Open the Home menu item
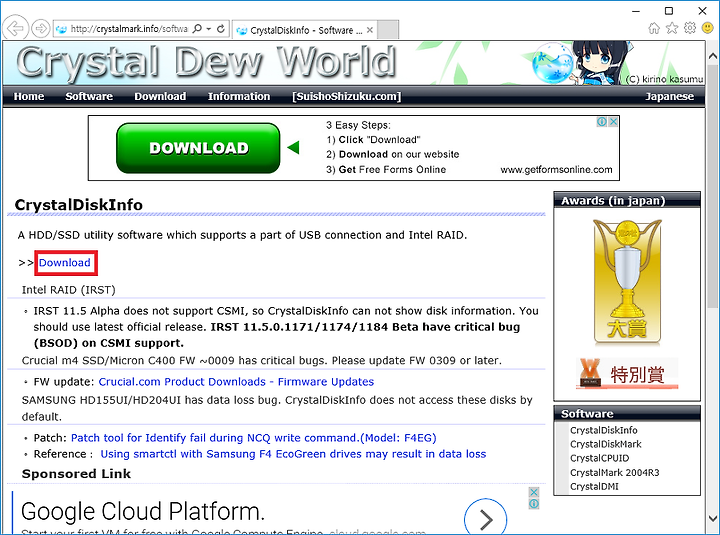This screenshot has height=535, width=720. (x=29, y=96)
